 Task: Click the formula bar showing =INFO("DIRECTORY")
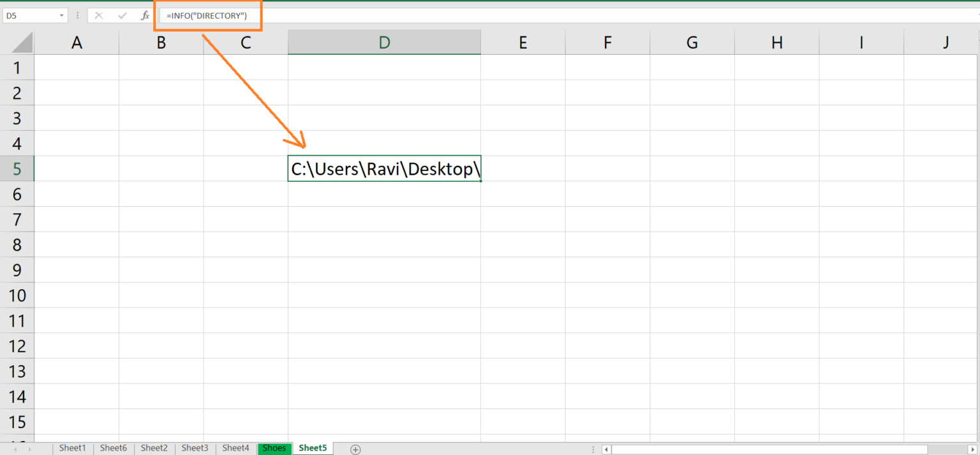pyautogui.click(x=208, y=15)
